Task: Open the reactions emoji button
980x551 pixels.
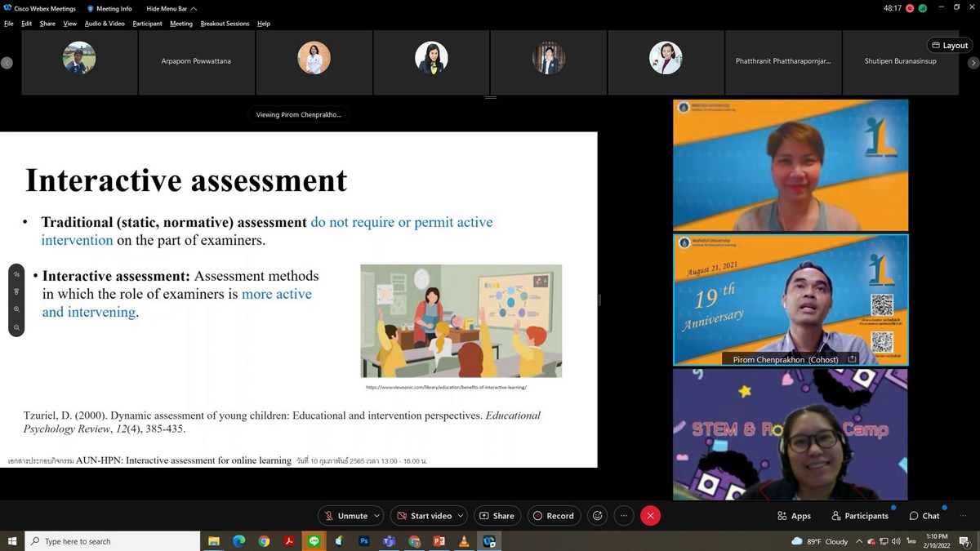Action: point(598,516)
